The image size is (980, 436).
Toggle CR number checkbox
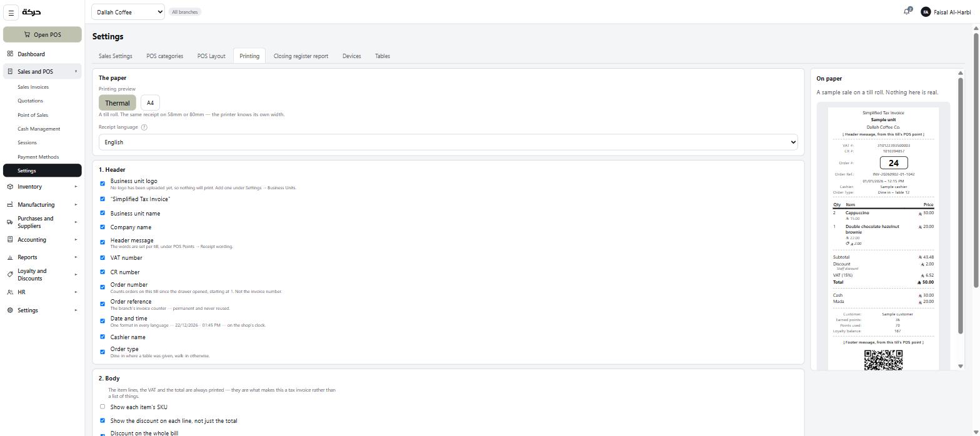(102, 272)
